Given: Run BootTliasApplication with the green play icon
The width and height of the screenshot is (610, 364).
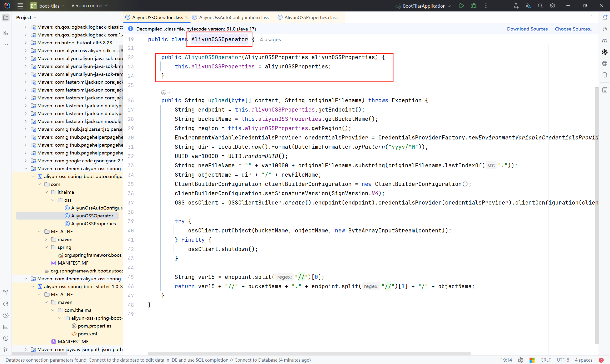Looking at the screenshot, I should click(x=461, y=6).
